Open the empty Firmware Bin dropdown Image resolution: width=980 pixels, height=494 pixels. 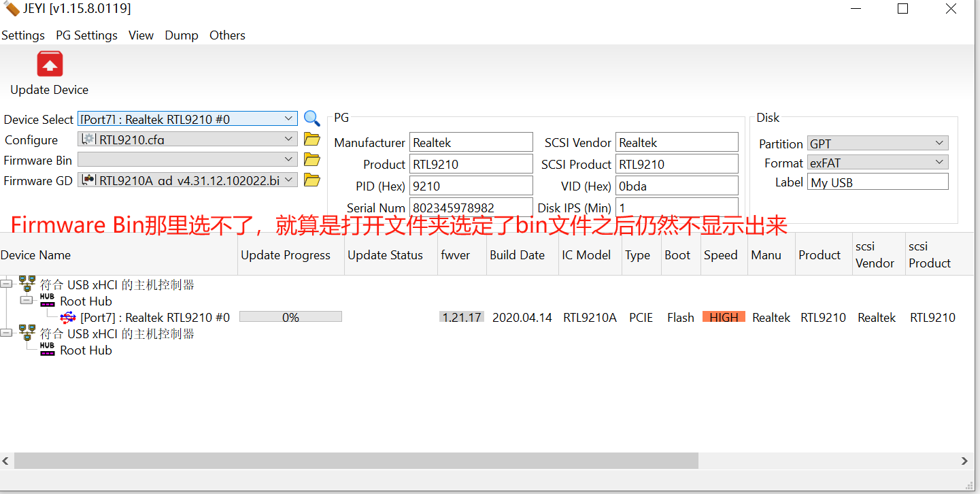(187, 159)
